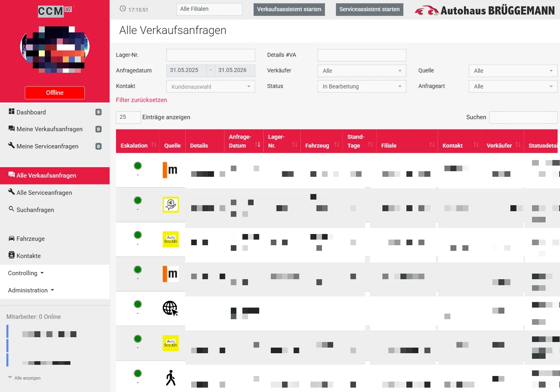Start the Verkaufsassistent
560x392 pixels.
tap(289, 9)
